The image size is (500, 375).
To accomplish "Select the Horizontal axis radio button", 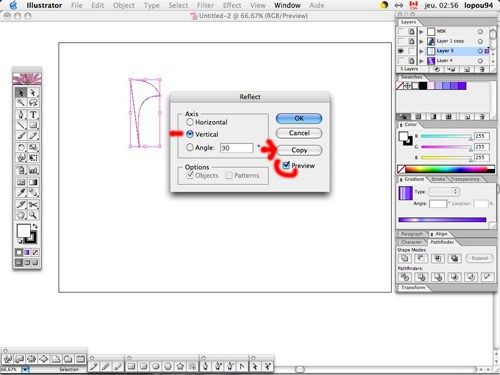I will point(190,122).
